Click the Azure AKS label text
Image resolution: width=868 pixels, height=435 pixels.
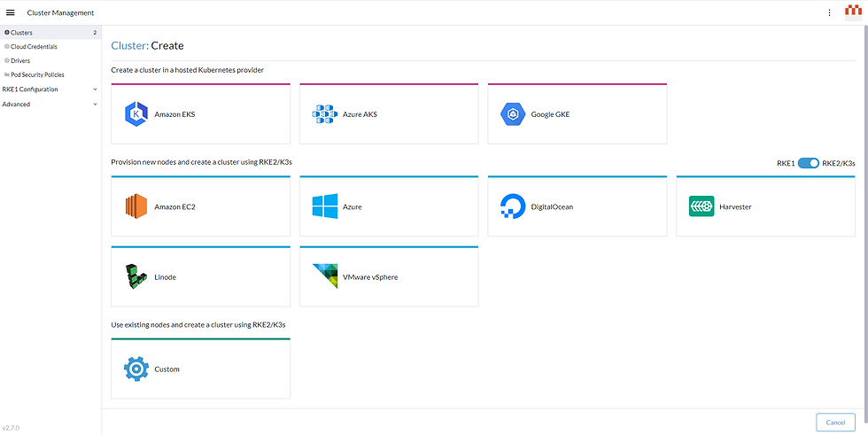(x=360, y=115)
